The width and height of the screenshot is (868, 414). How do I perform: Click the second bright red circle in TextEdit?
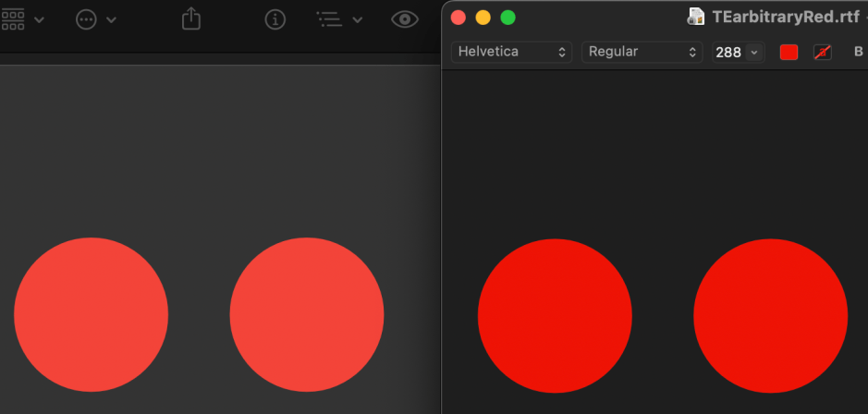(x=771, y=316)
